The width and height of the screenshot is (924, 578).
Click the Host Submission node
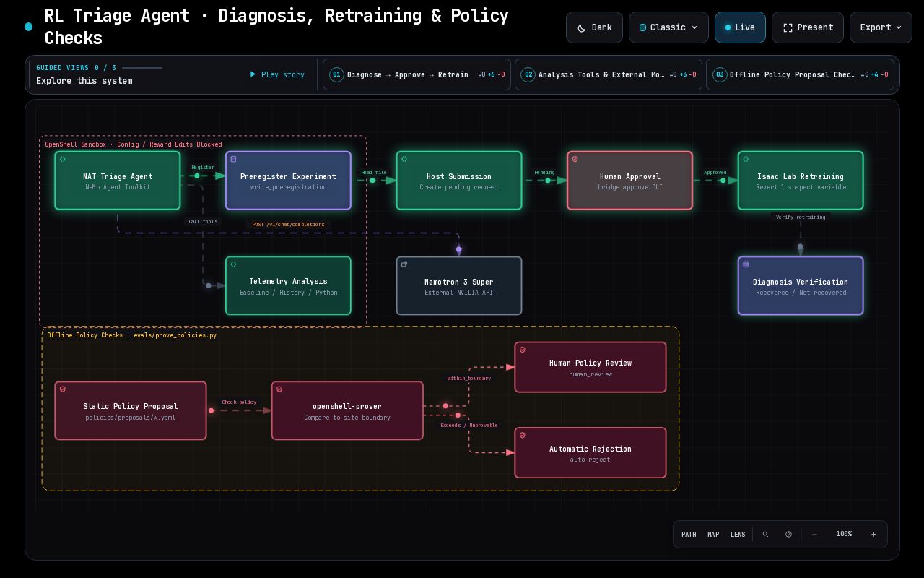coord(459,181)
